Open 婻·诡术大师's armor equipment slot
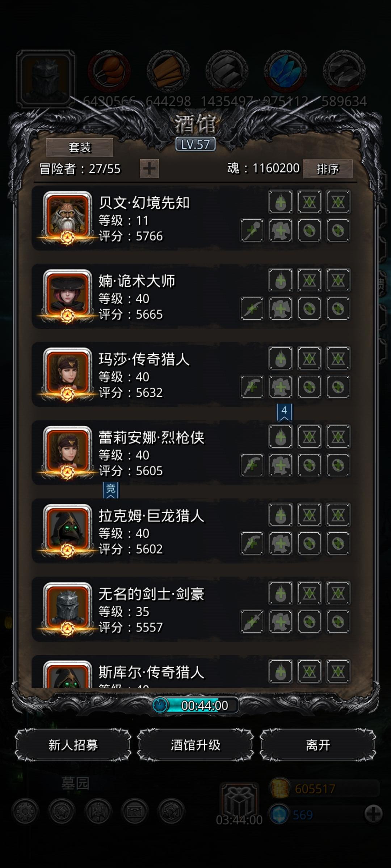Image resolution: width=391 pixels, height=868 pixels. pos(281,309)
